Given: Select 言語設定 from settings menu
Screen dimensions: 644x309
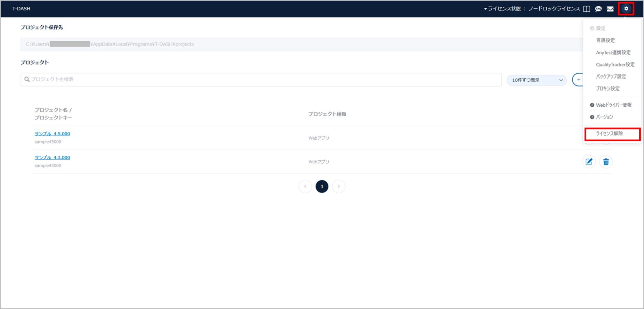Looking at the screenshot, I should [605, 40].
